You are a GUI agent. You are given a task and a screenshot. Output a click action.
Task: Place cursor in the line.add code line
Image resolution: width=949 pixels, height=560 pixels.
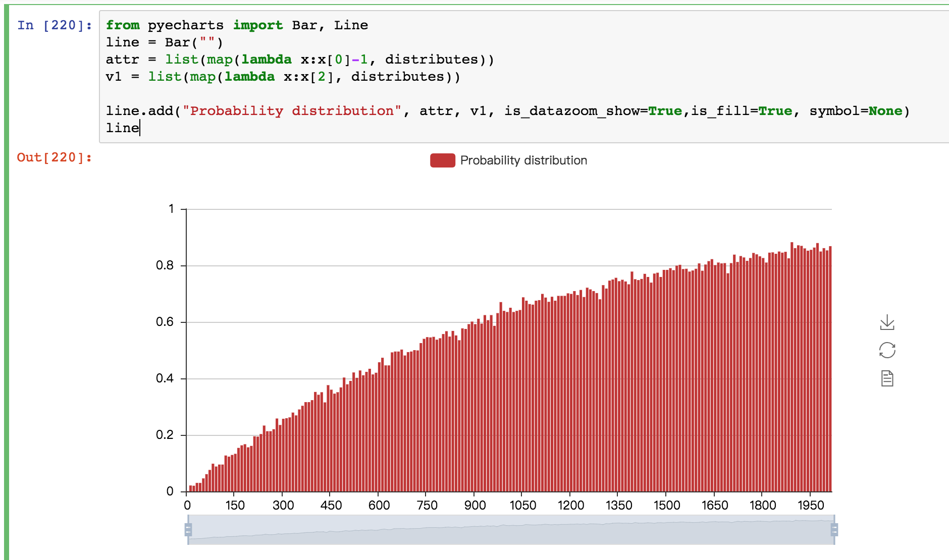tap(508, 111)
